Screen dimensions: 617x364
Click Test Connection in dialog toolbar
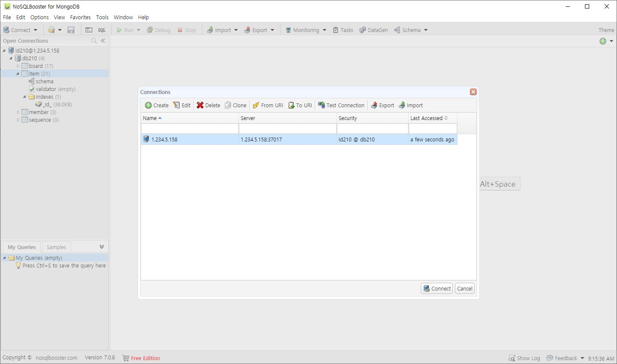tap(341, 105)
